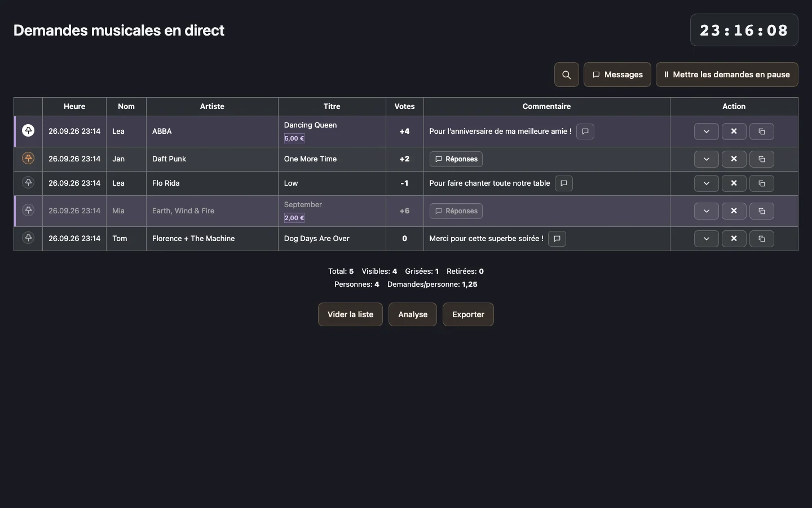The height and width of the screenshot is (508, 812).
Task: Show Réponses for Earth, Wind & Fire request
Action: coord(456,211)
